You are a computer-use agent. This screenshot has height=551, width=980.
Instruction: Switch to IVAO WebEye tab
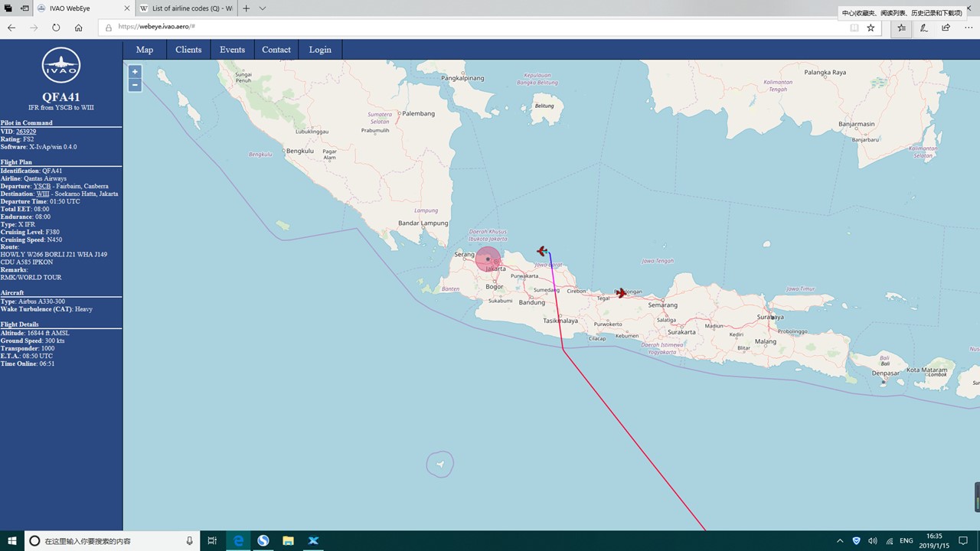pyautogui.click(x=84, y=8)
